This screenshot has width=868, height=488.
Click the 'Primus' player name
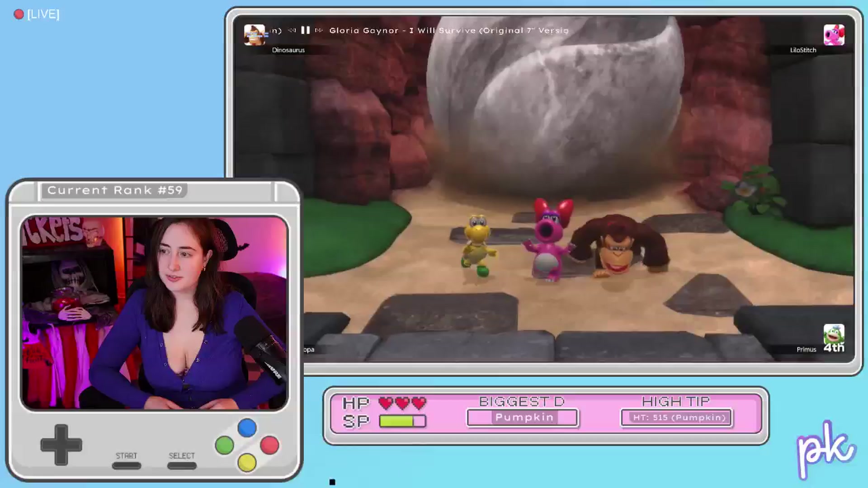(806, 349)
